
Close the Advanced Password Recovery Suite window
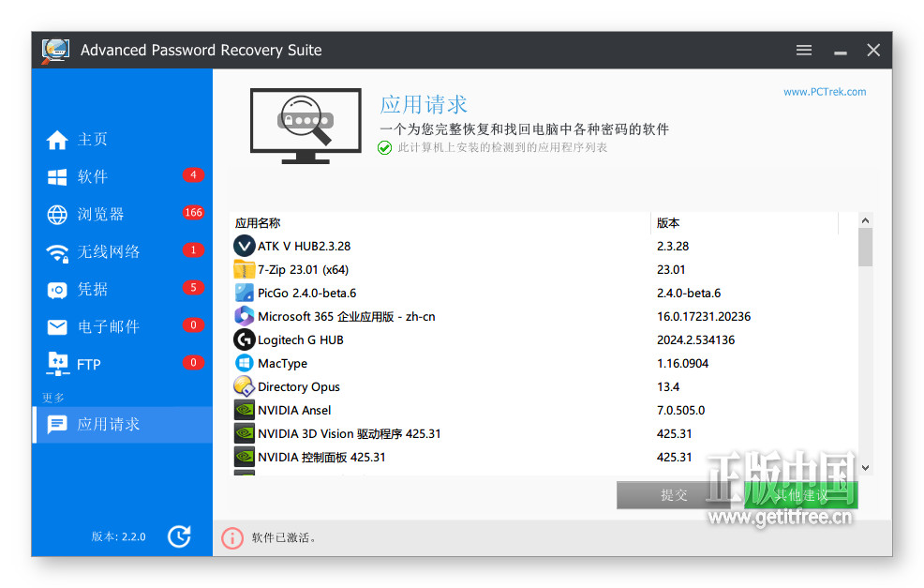tap(873, 50)
